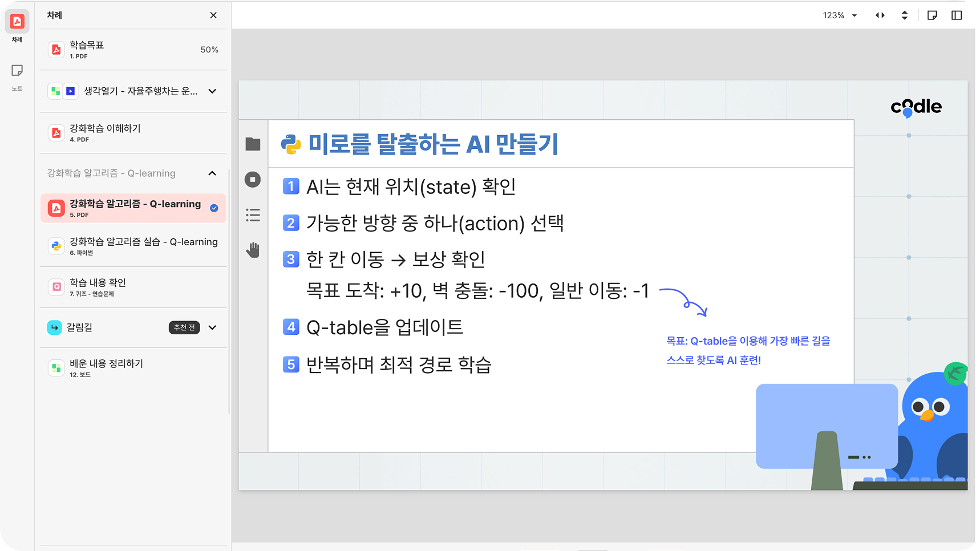
Task: Click the bulleted list icon beside slide
Action: (x=253, y=215)
